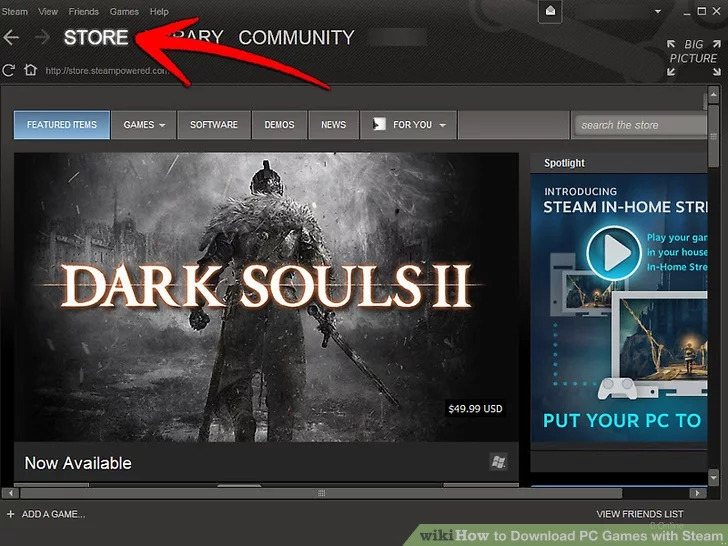
Task: Click the horizontal scrollbar right arrow
Action: (697, 493)
